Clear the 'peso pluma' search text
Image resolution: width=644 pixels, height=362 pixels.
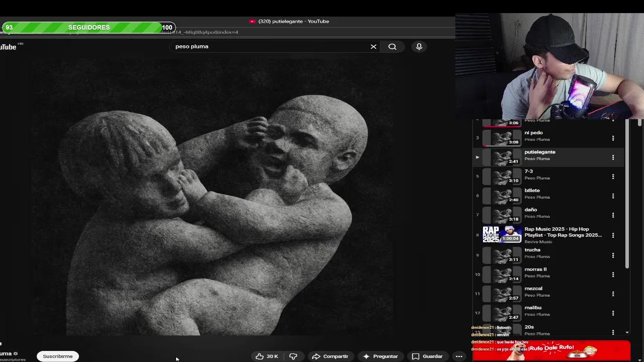[373, 46]
